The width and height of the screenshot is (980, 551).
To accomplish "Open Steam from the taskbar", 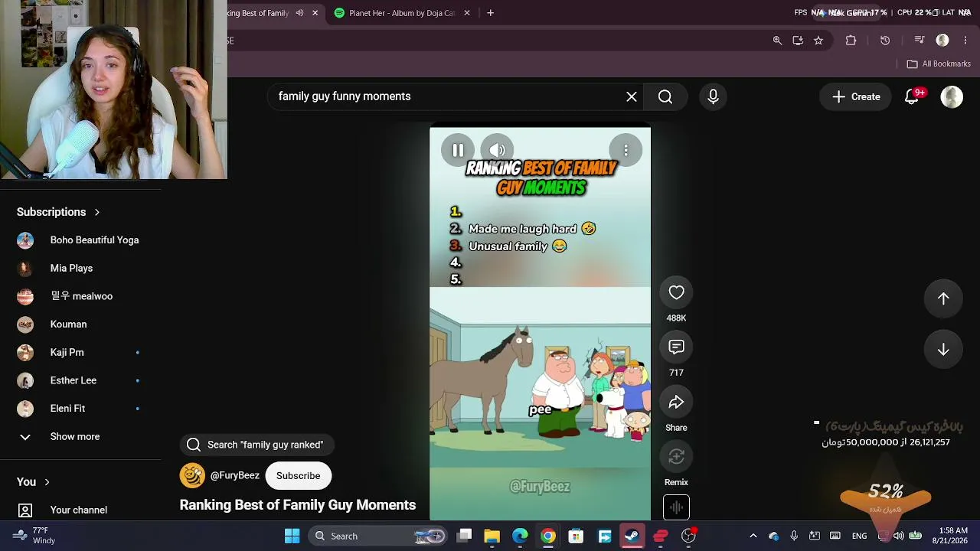I will point(632,536).
